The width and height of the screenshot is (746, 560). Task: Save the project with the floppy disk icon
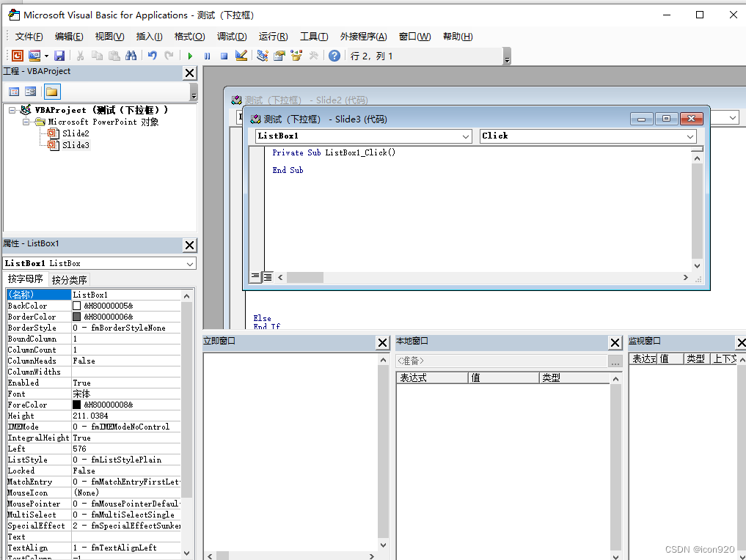59,56
